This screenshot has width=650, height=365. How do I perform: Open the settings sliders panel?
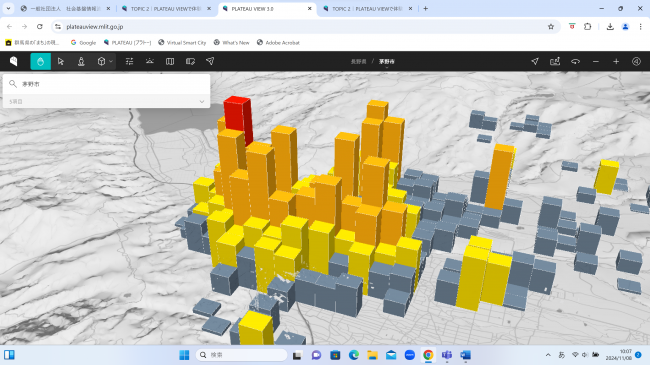(x=129, y=61)
